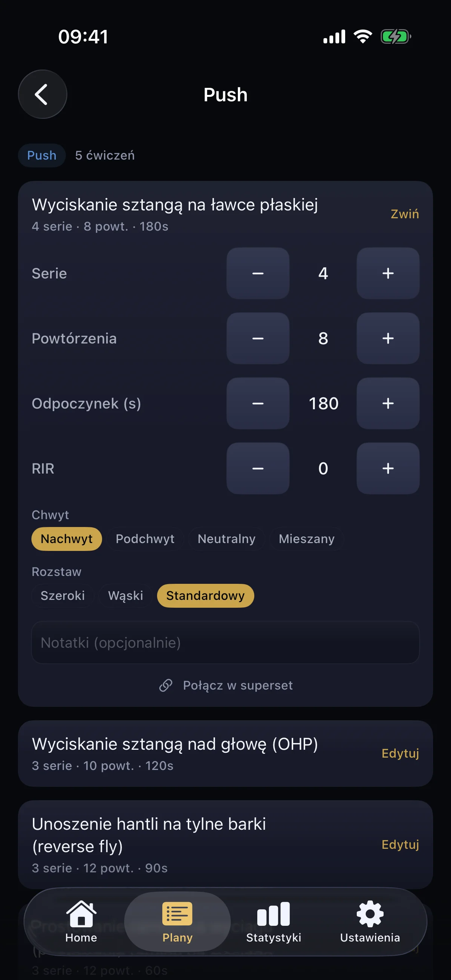Choose Wąski grip width
Viewport: 451px width, 980px height.
point(126,595)
